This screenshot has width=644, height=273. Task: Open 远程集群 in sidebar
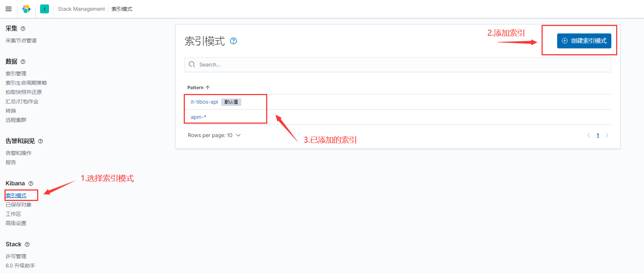coord(16,120)
